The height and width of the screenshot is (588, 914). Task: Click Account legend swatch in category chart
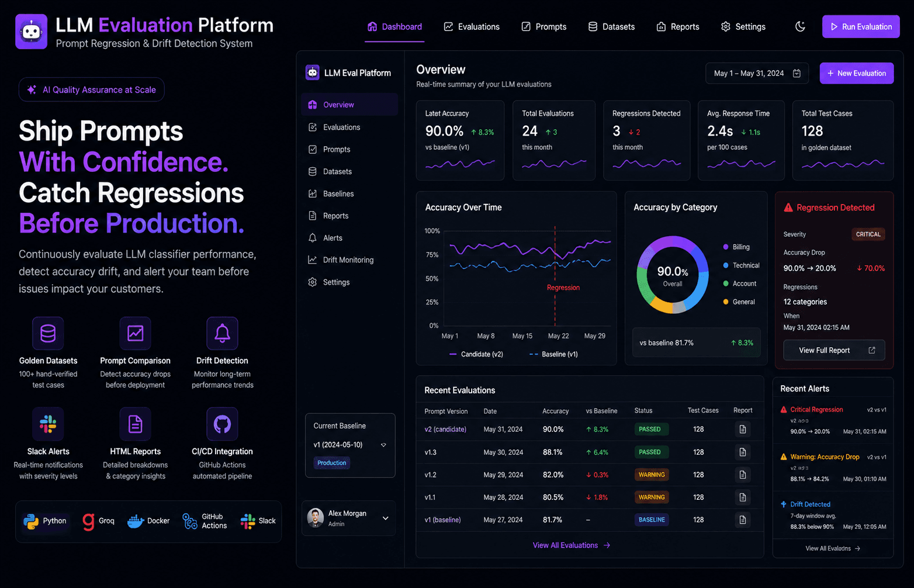click(726, 283)
